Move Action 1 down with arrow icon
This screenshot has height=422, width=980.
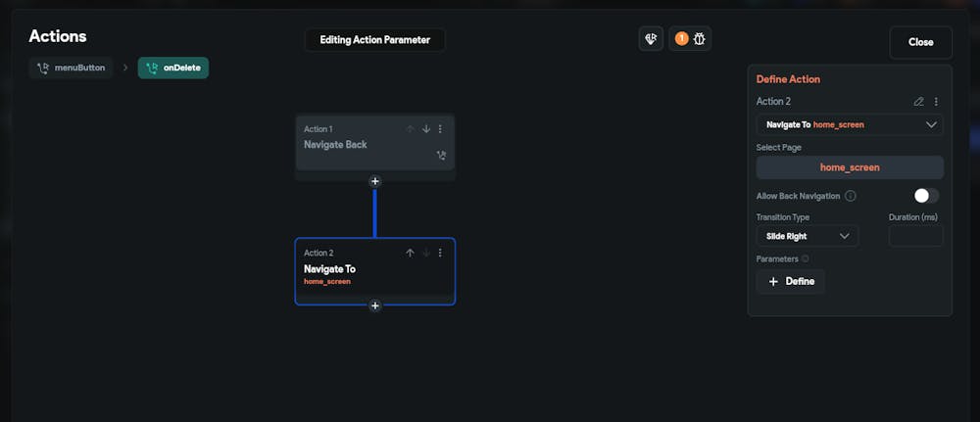(426, 129)
